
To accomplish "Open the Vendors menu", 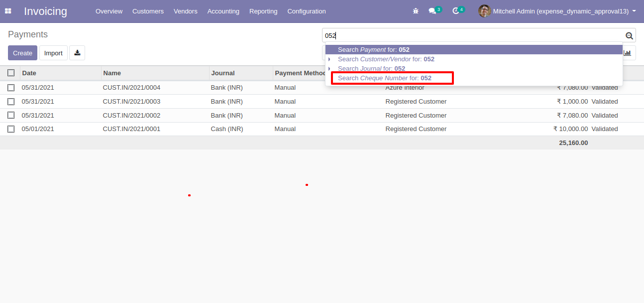I will coord(185,11).
